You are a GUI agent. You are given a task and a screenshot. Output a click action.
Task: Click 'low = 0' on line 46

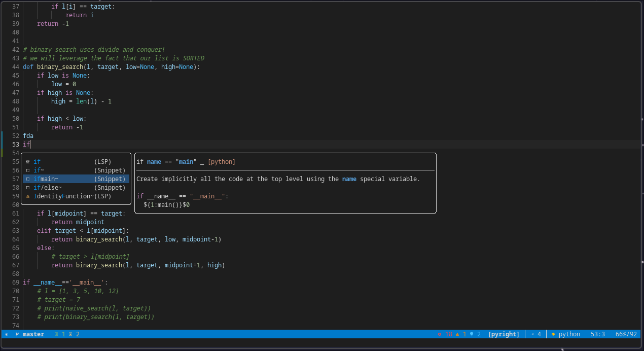click(63, 84)
